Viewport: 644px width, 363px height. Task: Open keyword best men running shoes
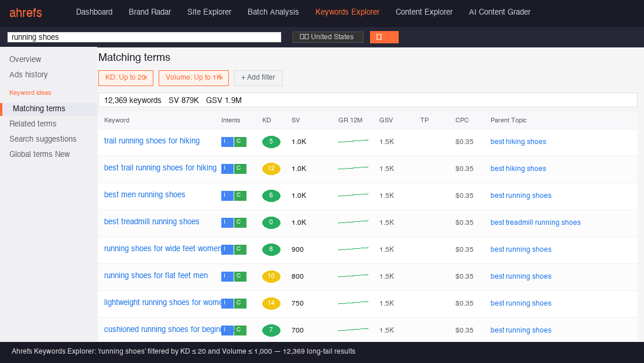point(145,194)
